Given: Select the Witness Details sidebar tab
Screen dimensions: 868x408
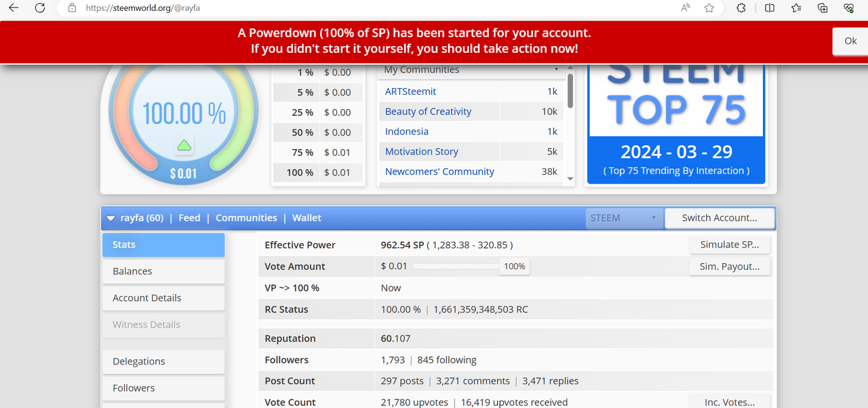Looking at the screenshot, I should pos(163,325).
